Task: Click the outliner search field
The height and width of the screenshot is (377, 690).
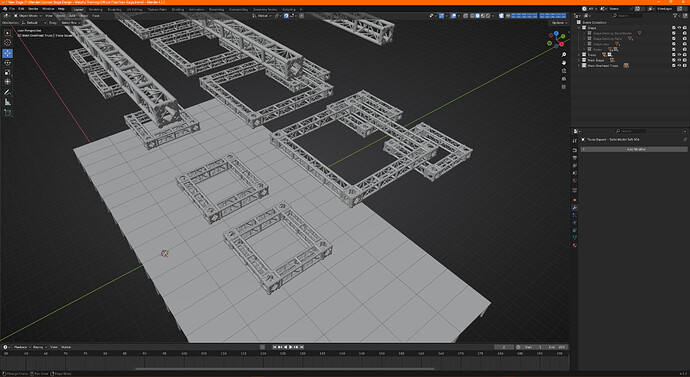Action: coord(628,16)
